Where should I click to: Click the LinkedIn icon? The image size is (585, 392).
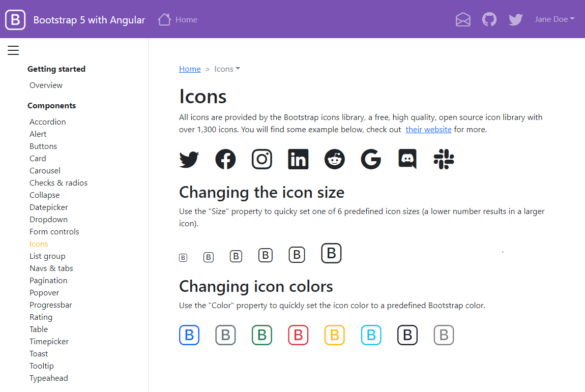pos(298,159)
